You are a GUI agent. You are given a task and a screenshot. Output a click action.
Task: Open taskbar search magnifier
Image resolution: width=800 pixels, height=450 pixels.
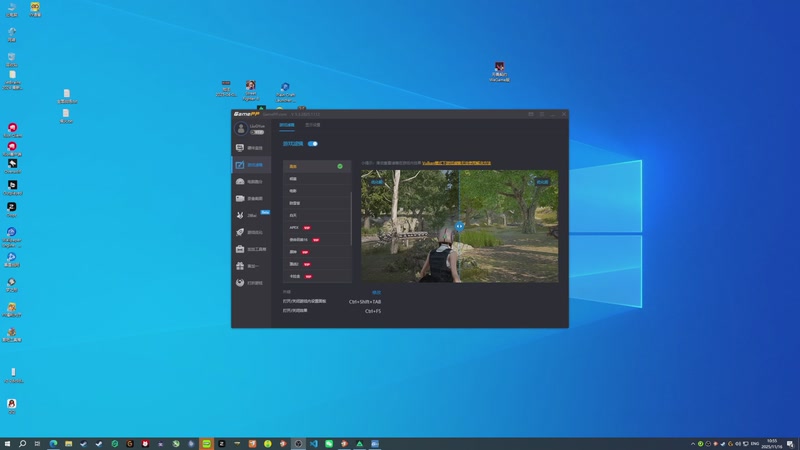22,444
